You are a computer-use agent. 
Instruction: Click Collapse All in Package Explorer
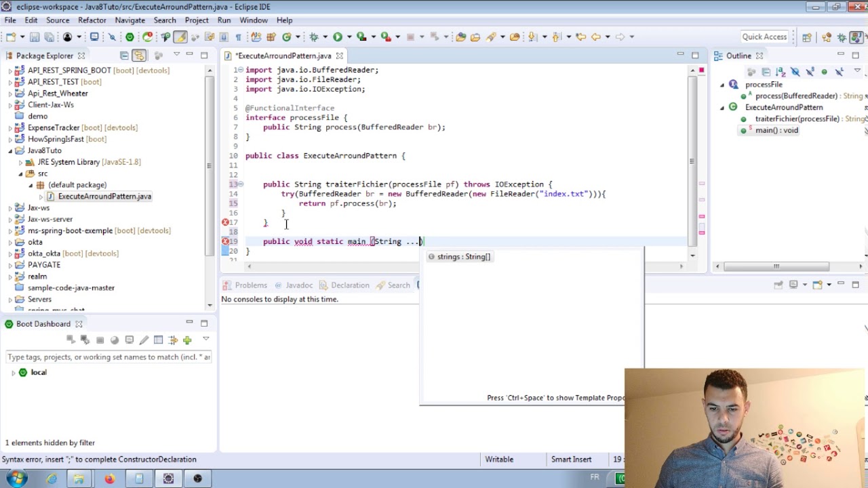(124, 56)
